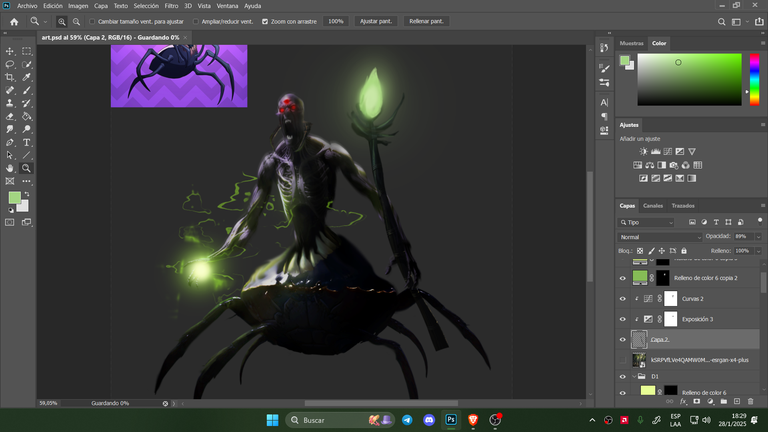
Task: Hide the Exposición 3 layer
Action: [x=623, y=319]
